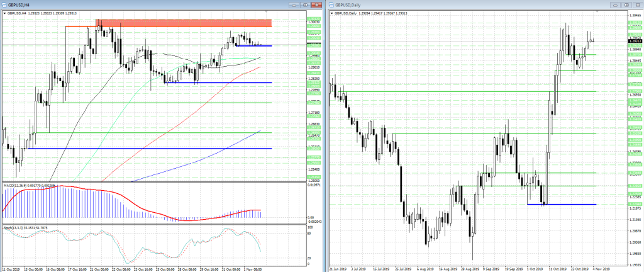Expand the GBPUSD,Daily chart label arrow
The width and height of the screenshot is (644, 272).
pos(332,13)
